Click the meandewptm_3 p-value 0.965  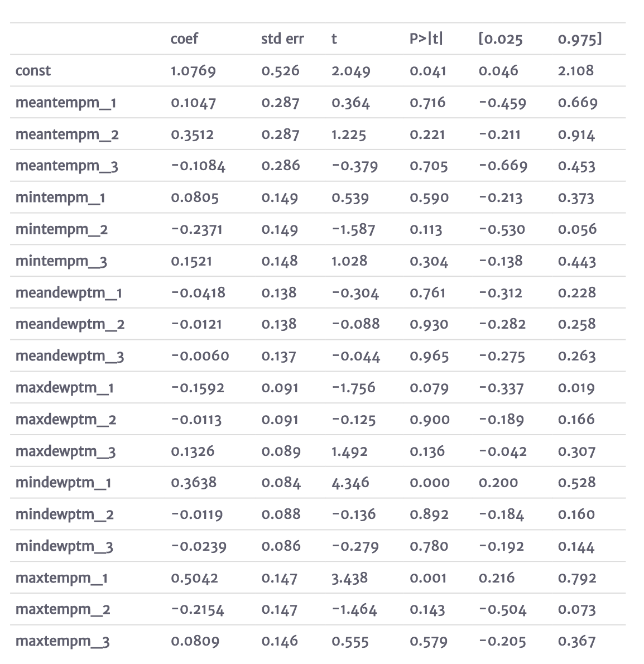click(x=429, y=357)
